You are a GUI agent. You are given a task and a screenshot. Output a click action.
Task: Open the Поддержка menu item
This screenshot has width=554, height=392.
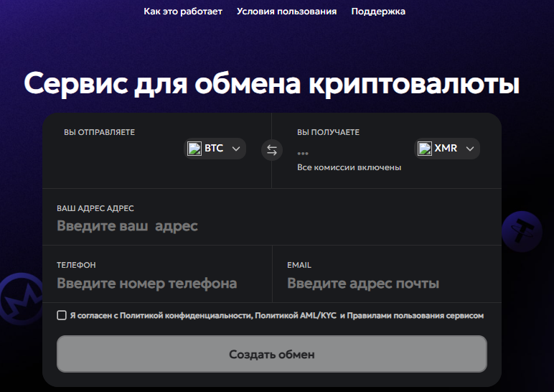[x=378, y=11]
